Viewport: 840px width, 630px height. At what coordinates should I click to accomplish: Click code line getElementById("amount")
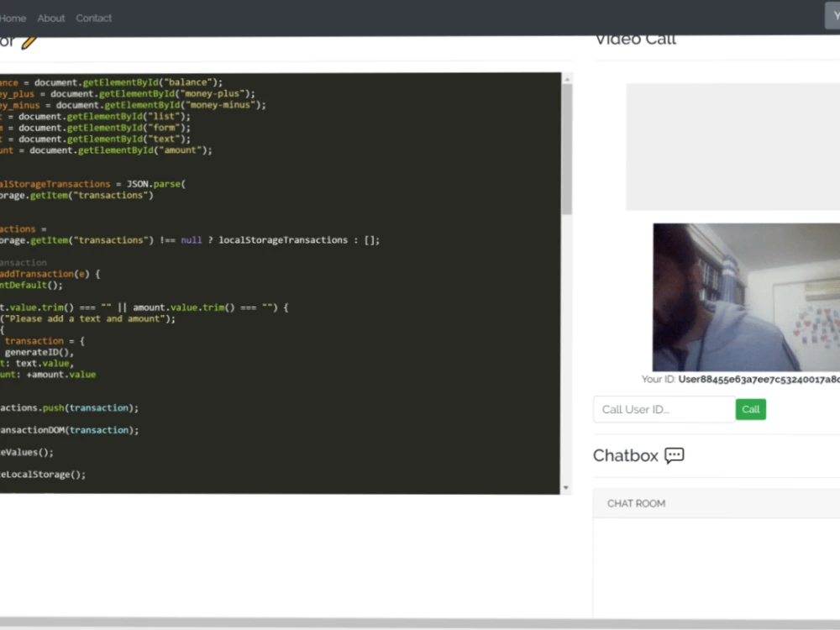click(x=106, y=150)
